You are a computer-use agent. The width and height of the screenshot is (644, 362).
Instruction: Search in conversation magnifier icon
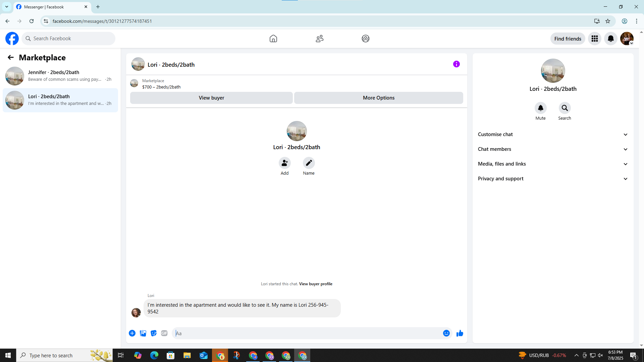pos(565,108)
